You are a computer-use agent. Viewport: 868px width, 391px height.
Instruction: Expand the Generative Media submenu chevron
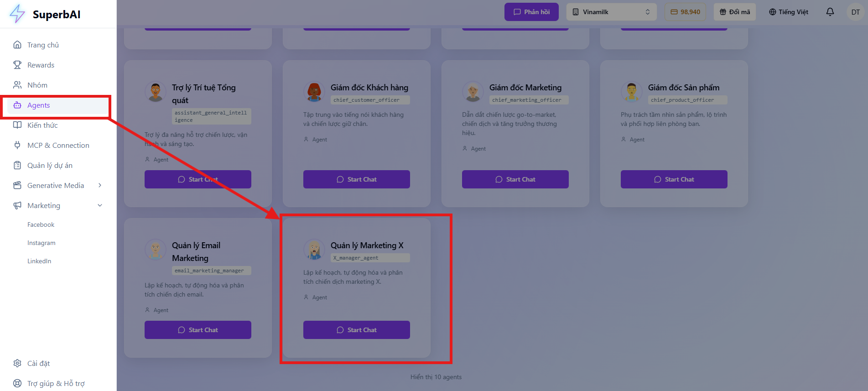click(x=100, y=185)
